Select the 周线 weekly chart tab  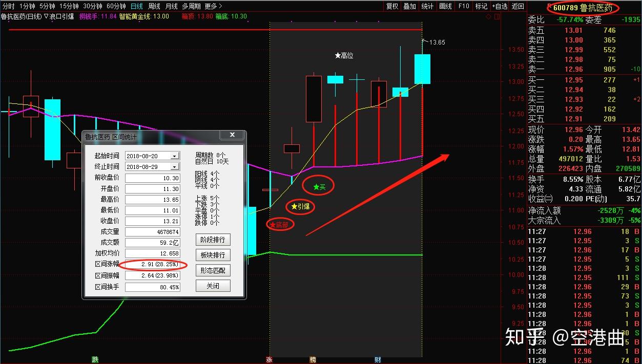click(x=154, y=6)
